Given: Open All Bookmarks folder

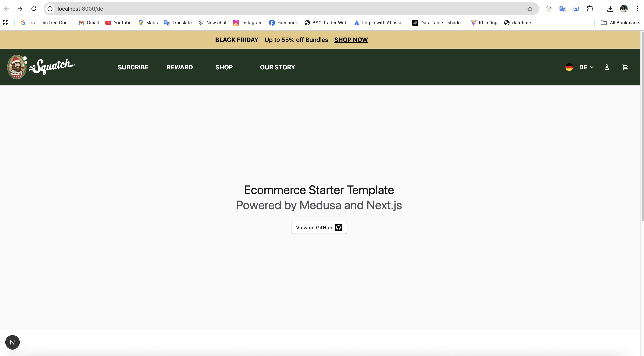Looking at the screenshot, I should point(620,23).
